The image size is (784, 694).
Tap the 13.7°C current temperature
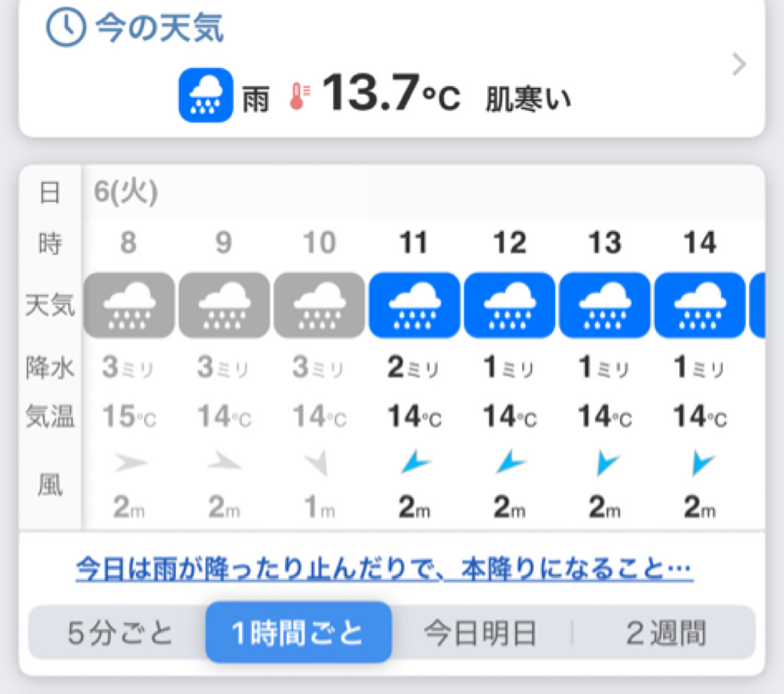click(x=390, y=93)
